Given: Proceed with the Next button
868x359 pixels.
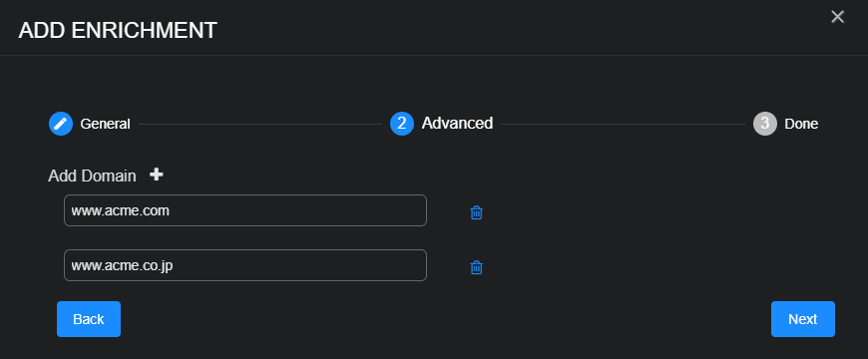Looking at the screenshot, I should click(803, 319).
